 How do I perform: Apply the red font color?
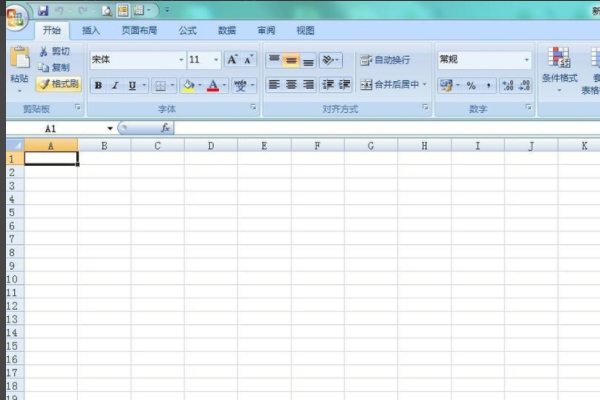pyautogui.click(x=213, y=85)
